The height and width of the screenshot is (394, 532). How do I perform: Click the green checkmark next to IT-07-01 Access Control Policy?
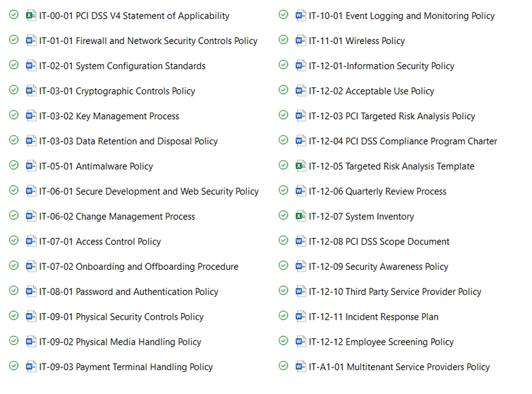tap(14, 241)
